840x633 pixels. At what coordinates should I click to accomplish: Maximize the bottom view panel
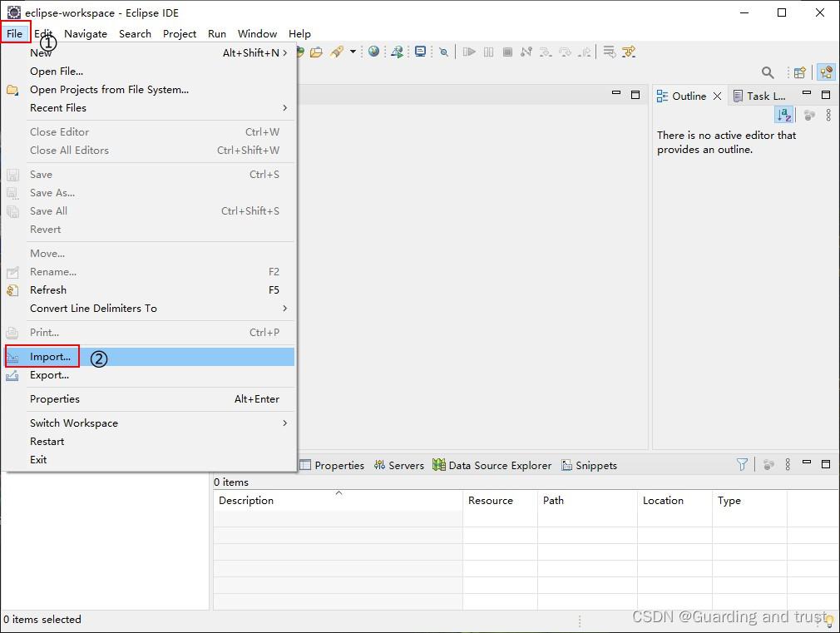[x=826, y=463]
